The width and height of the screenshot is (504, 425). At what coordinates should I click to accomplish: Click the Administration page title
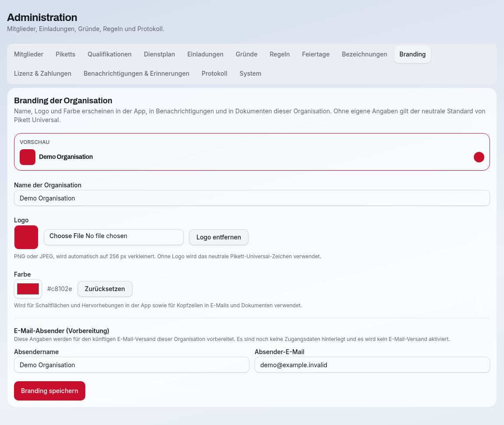pyautogui.click(x=42, y=18)
